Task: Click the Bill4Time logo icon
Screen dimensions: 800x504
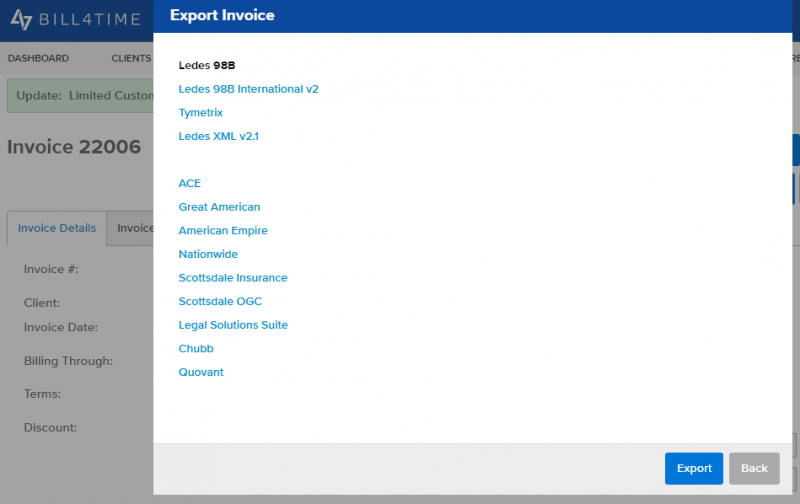Action: (21, 20)
